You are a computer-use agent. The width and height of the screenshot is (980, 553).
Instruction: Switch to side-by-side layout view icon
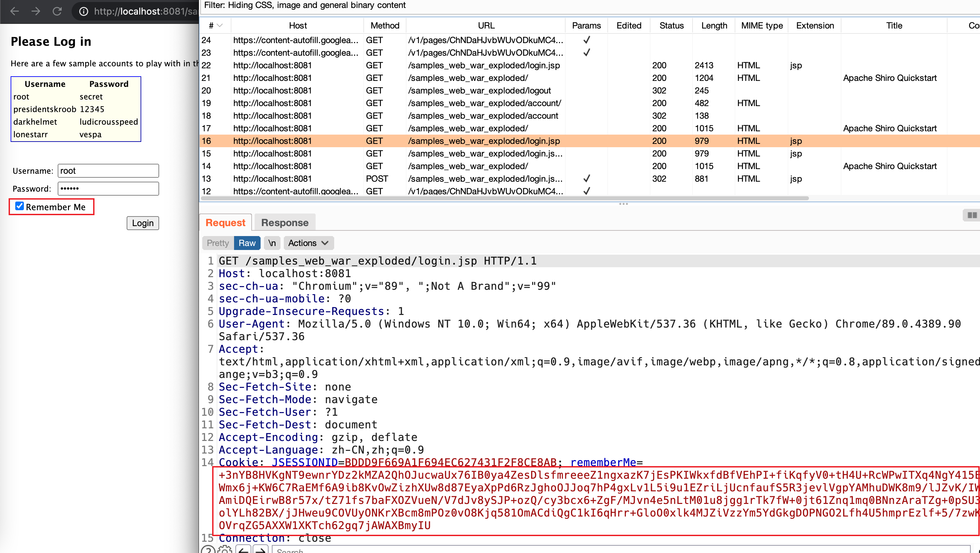pyautogui.click(x=972, y=215)
